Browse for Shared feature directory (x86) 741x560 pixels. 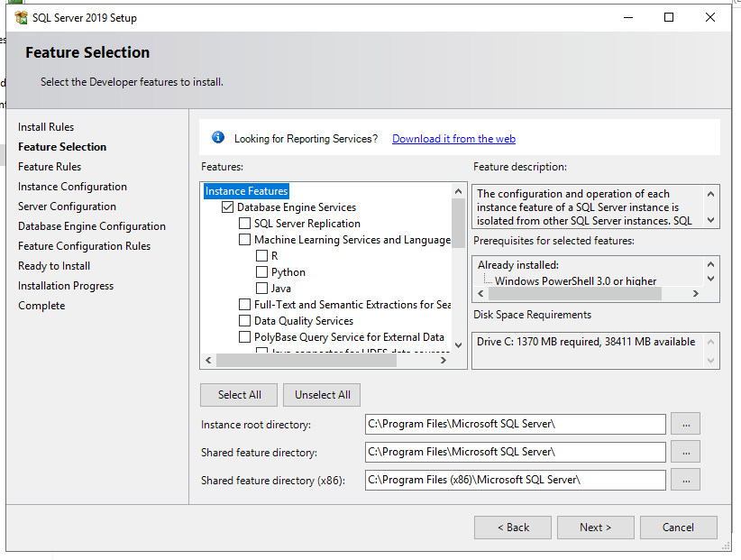[686, 480]
